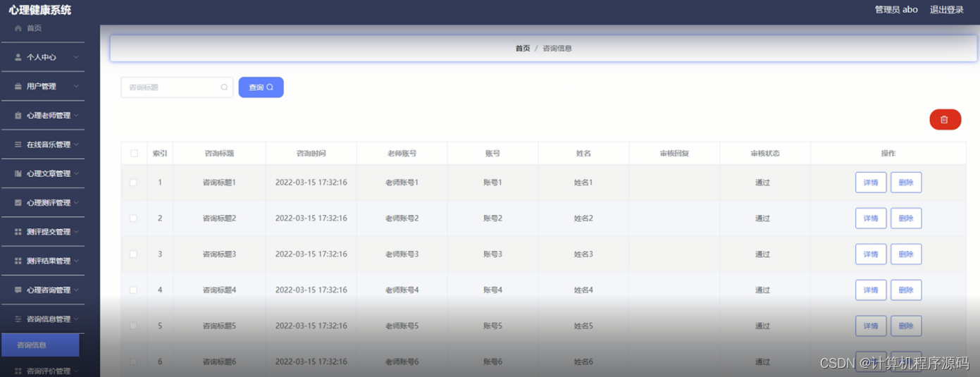Click 通过 status in row 咨询标题4
980x377 pixels.
762,290
